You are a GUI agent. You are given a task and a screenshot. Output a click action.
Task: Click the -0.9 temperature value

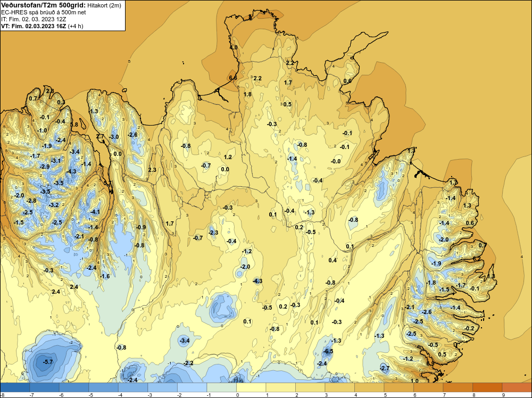141,227
